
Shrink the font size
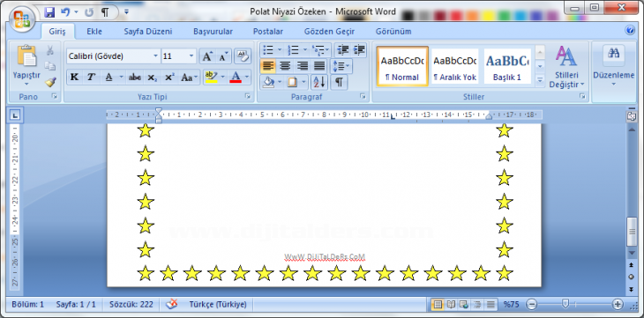(224, 56)
